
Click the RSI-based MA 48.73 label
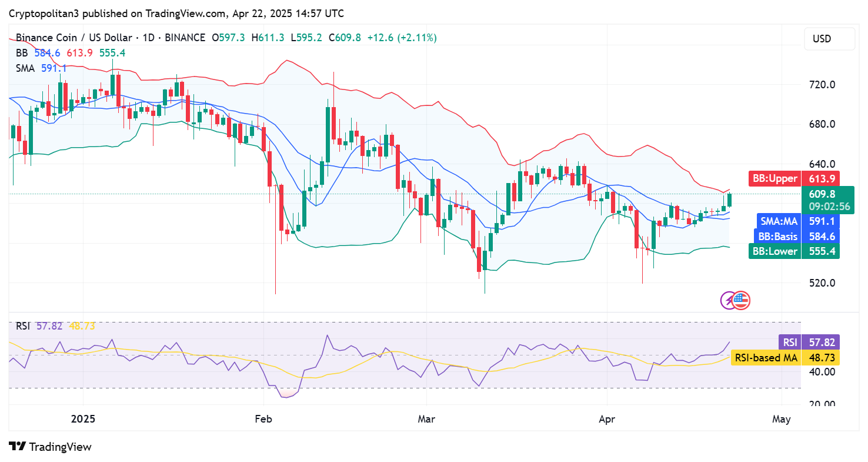pos(785,358)
